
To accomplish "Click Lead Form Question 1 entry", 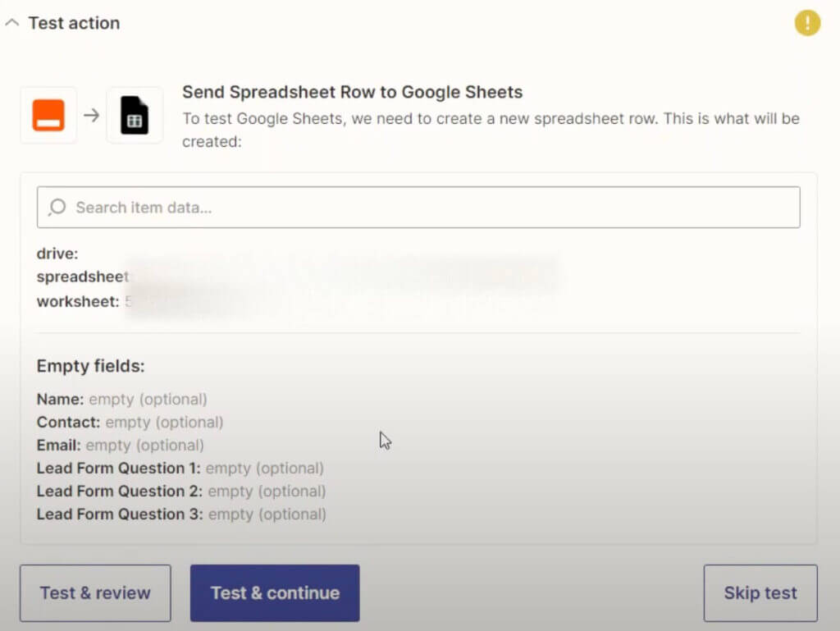I will tap(180, 468).
